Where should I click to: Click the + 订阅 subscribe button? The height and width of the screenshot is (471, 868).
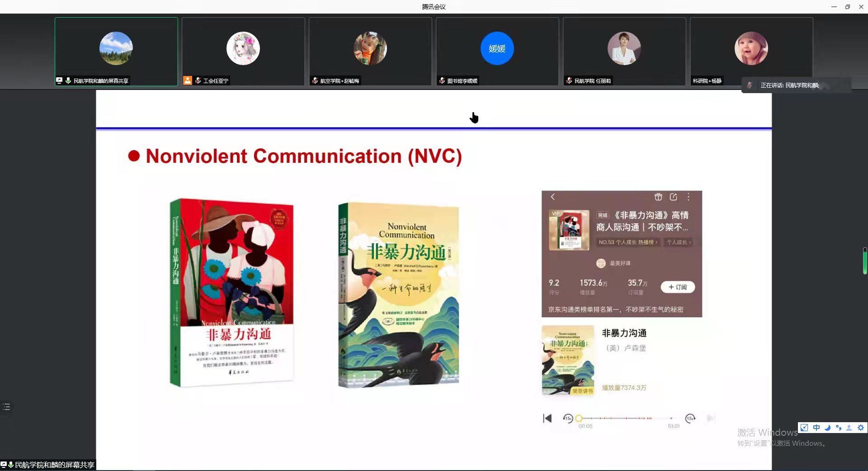tap(678, 287)
